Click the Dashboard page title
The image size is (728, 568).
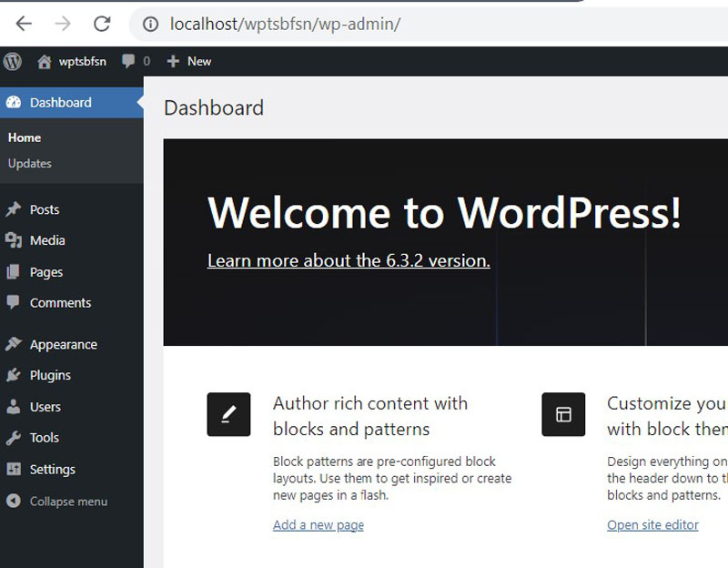pos(214,107)
